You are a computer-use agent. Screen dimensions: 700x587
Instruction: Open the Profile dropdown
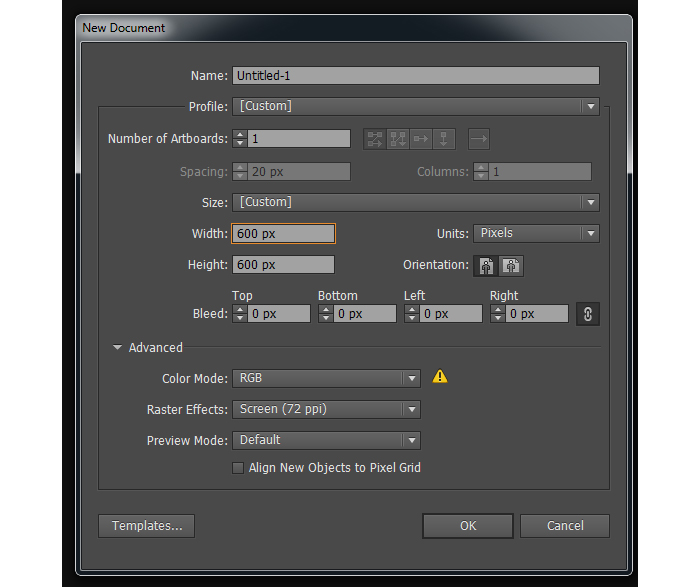pyautogui.click(x=415, y=106)
